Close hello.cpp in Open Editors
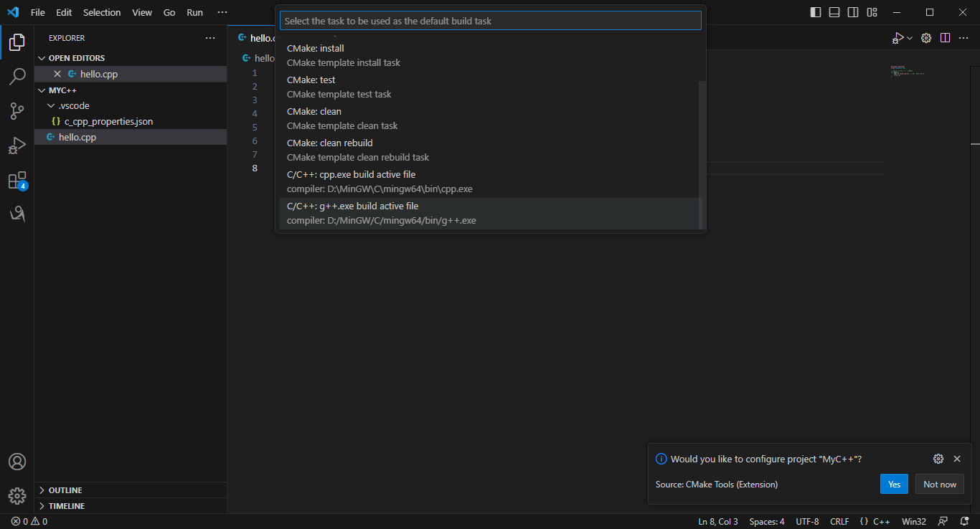The image size is (980, 529). [x=57, y=74]
